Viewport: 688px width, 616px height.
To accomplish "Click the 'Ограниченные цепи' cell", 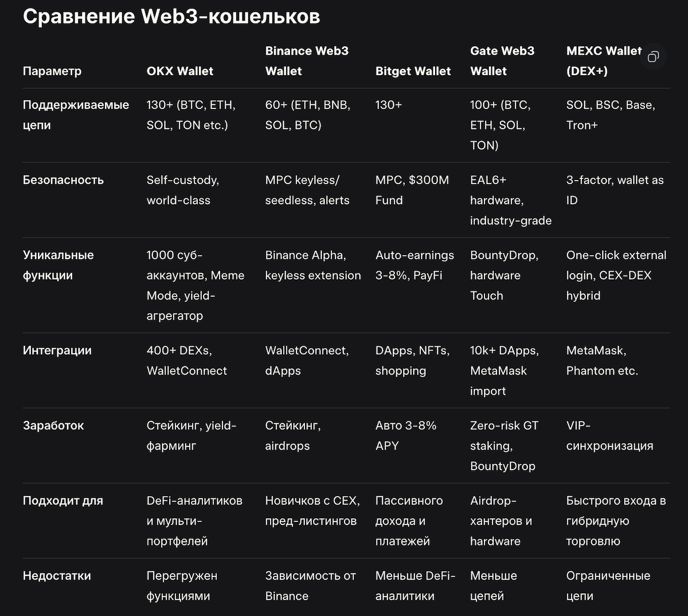I will (608, 586).
